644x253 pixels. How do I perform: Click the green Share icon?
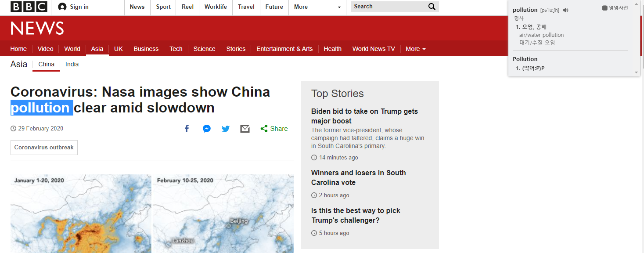[x=264, y=129]
